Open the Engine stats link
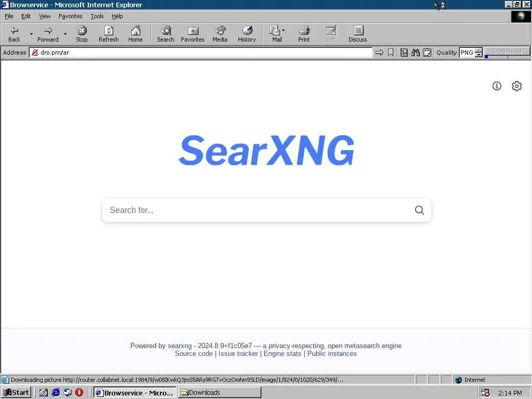 282,353
